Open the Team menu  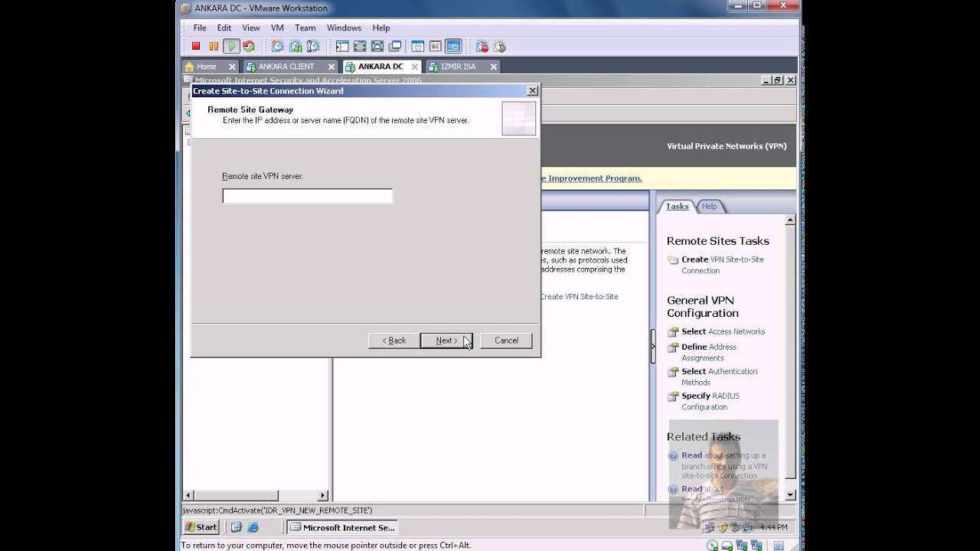305,28
